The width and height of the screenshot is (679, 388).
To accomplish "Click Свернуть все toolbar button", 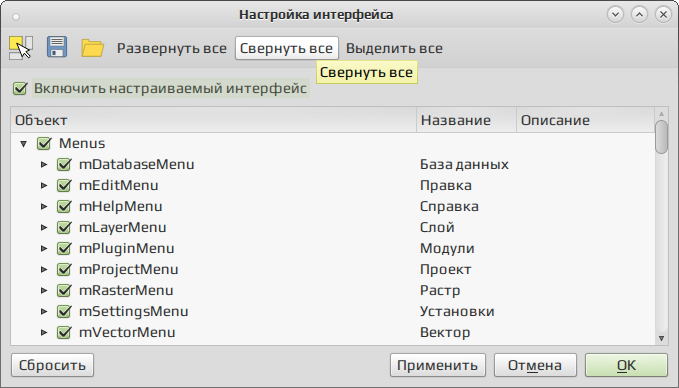I will [x=287, y=48].
